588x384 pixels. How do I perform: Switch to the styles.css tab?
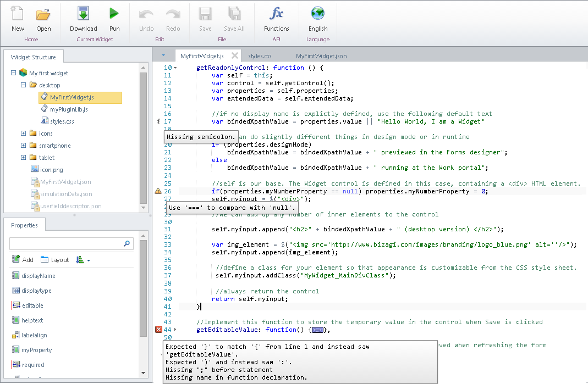tap(260, 56)
